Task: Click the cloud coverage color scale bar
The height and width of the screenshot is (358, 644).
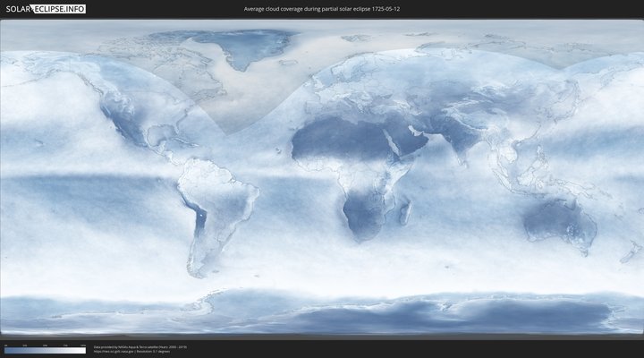Action: [46, 351]
